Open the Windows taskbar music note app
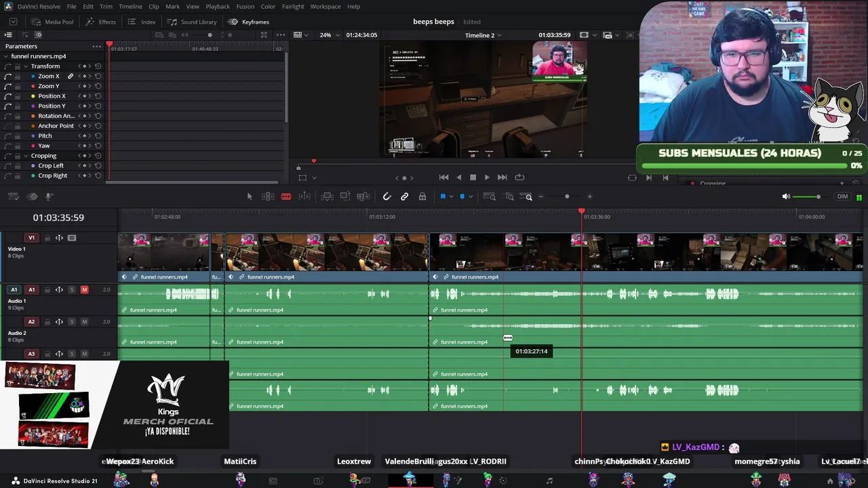The height and width of the screenshot is (488, 868). click(549, 481)
